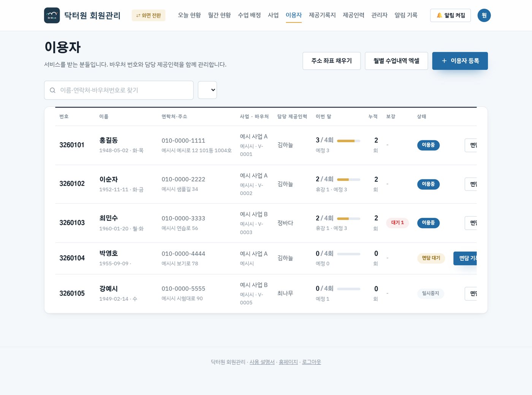Click the 월별 수업내역 엑셀 button
The height and width of the screenshot is (395, 532).
pos(396,61)
